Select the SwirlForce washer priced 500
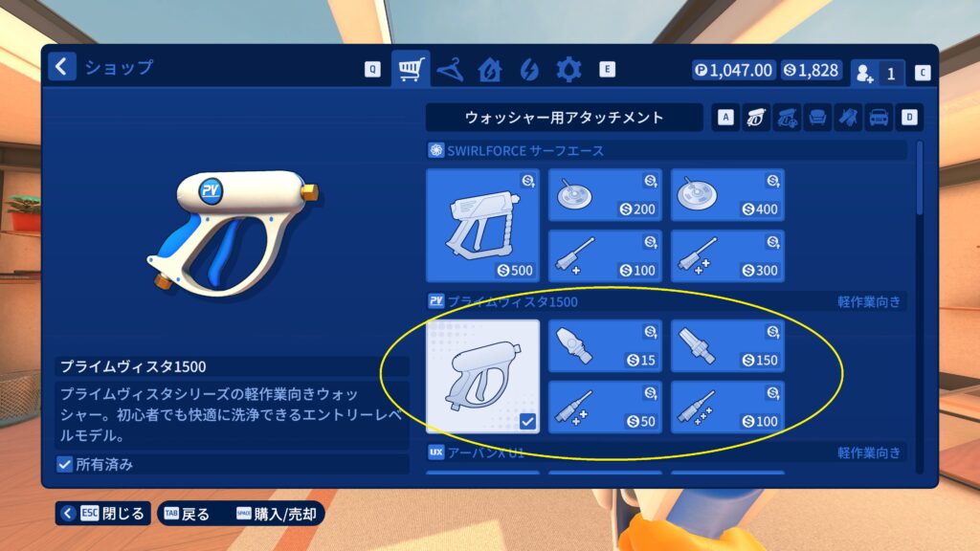Screen dimensions: 980x551 [x=482, y=226]
